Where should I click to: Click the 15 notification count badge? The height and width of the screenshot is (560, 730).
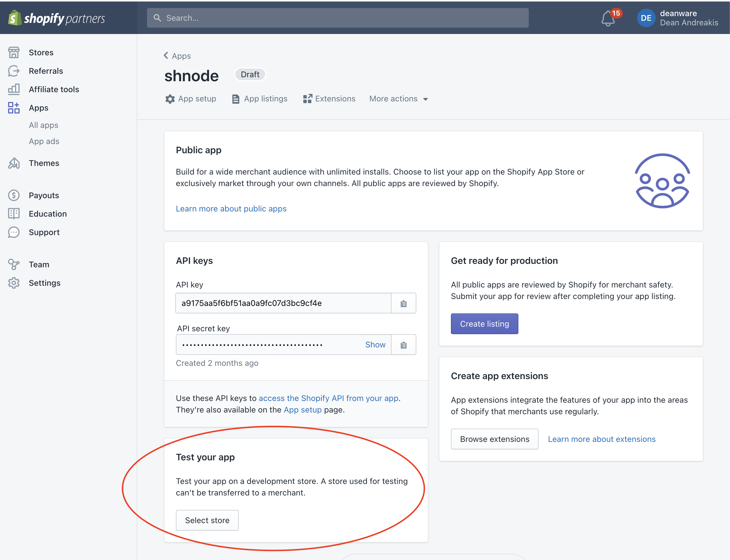coord(616,13)
